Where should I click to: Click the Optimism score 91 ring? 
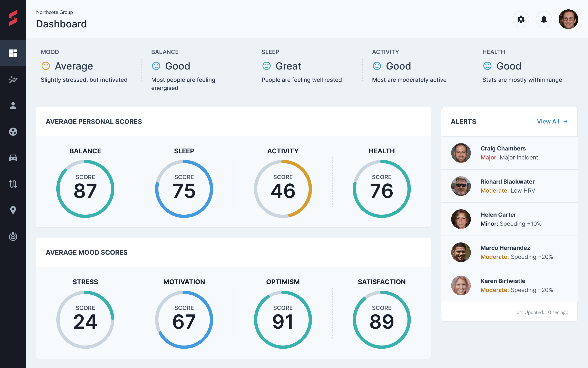pos(283,320)
